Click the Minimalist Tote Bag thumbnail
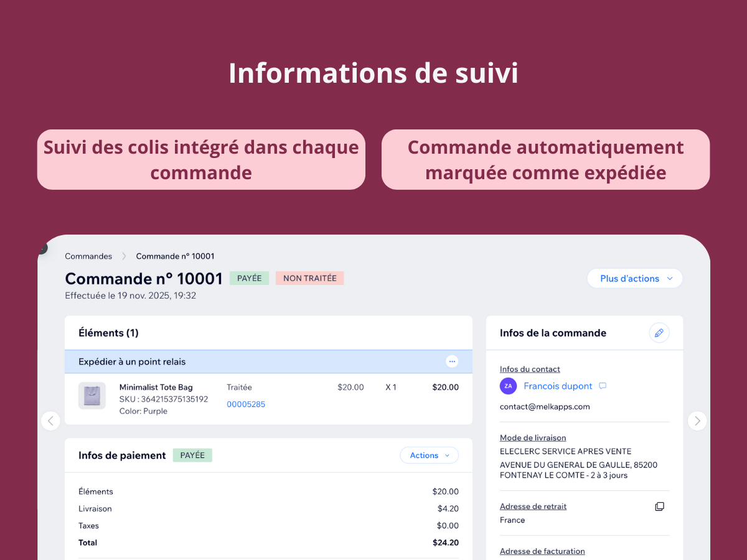 (92, 396)
